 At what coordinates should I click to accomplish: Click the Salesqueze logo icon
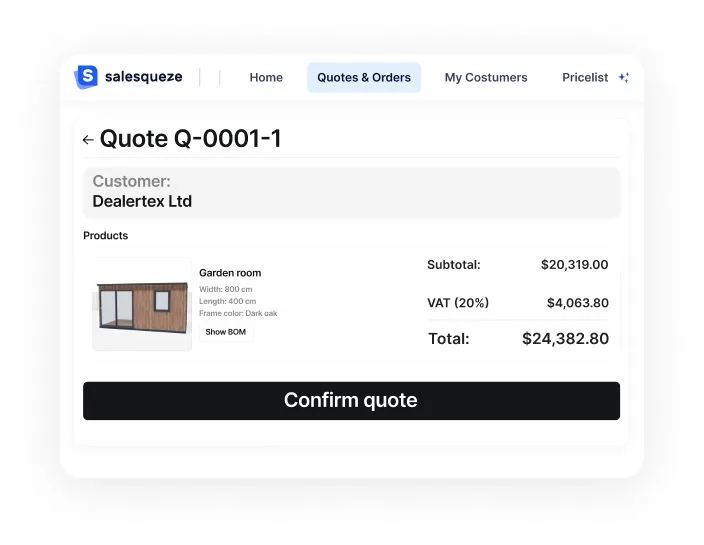(87, 77)
